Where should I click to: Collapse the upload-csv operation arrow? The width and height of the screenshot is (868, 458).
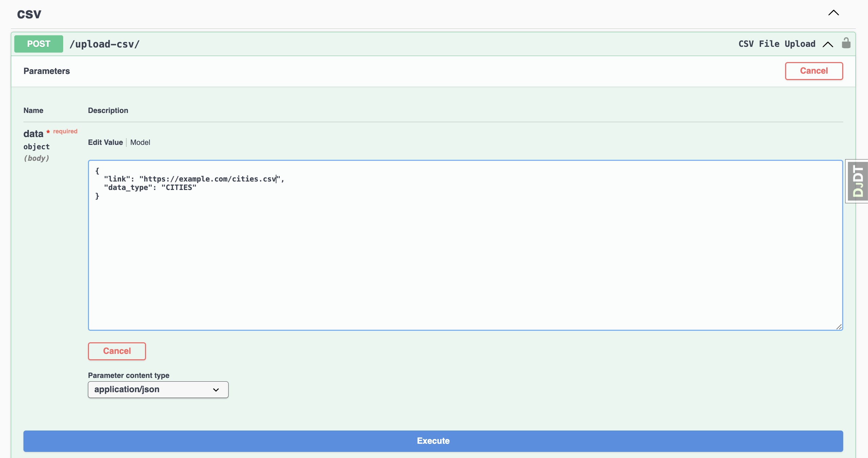pyautogui.click(x=828, y=44)
